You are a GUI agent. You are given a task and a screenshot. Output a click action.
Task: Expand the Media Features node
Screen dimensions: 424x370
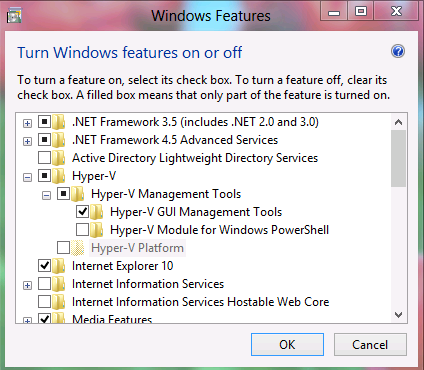[27, 320]
